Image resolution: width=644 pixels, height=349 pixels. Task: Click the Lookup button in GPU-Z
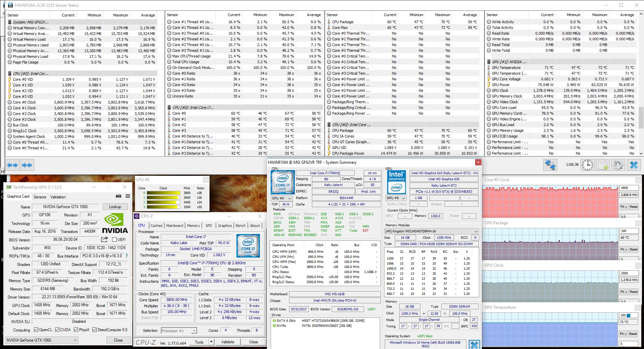(115, 207)
